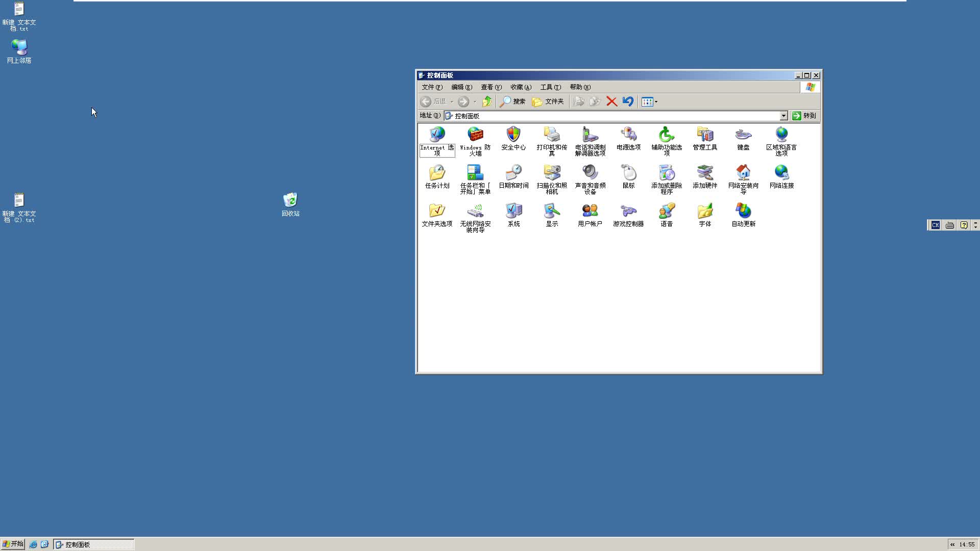Open the address bar dropdown arrow

tap(783, 116)
